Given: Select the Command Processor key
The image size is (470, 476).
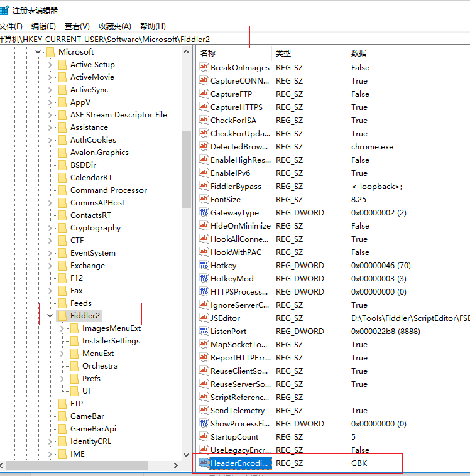Looking at the screenshot, I should pos(109,190).
